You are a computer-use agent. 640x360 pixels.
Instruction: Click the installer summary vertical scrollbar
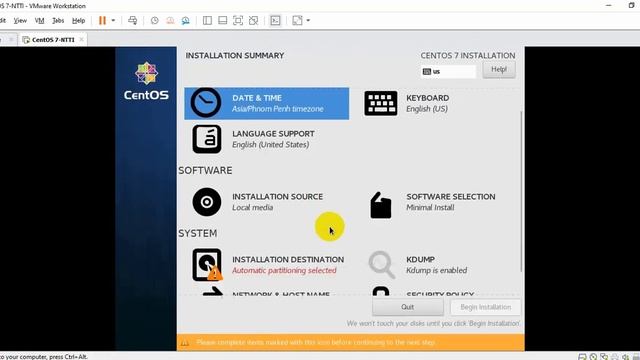click(521, 191)
